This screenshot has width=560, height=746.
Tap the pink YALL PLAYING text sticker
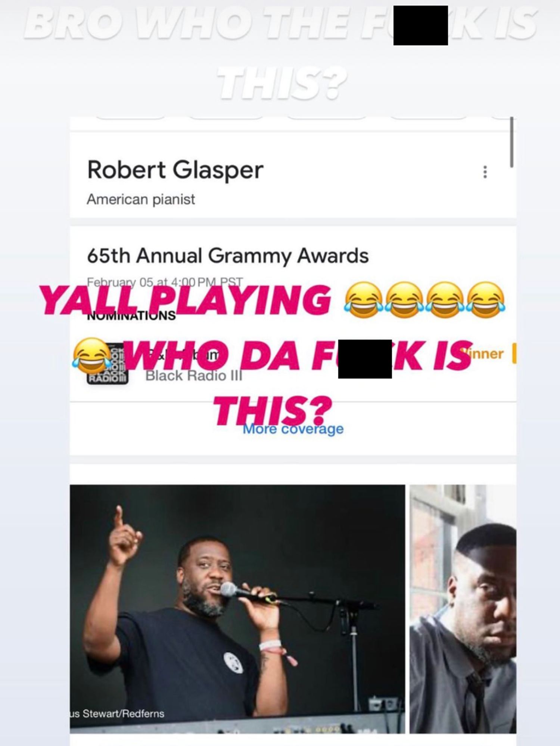186,300
